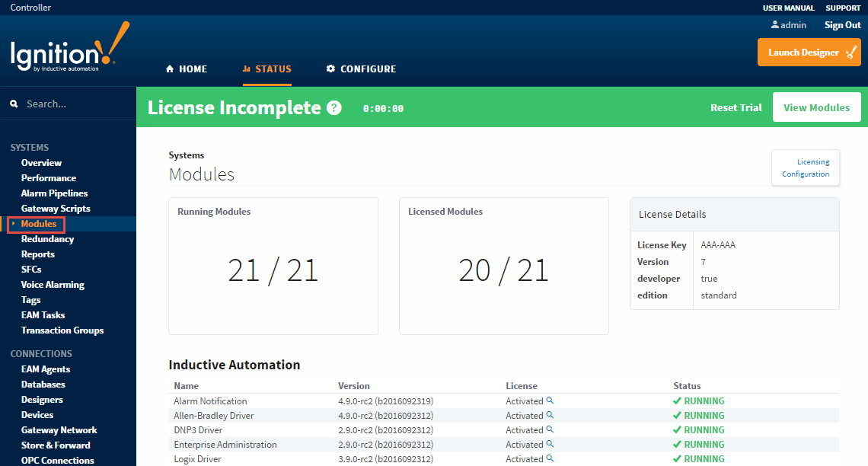The width and height of the screenshot is (868, 466).
Task: Click the green RUNNING checkmark for DNP3 Driver
Action: click(676, 429)
